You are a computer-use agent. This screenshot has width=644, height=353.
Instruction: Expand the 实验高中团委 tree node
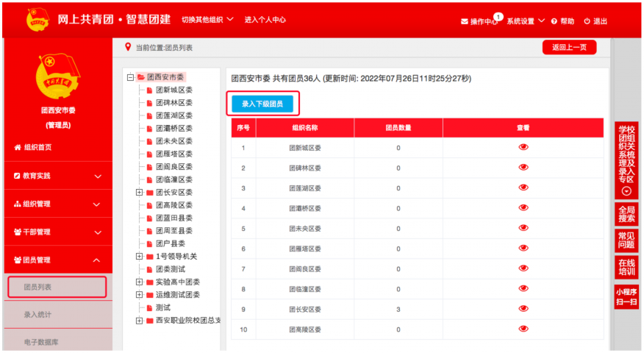pyautogui.click(x=140, y=282)
